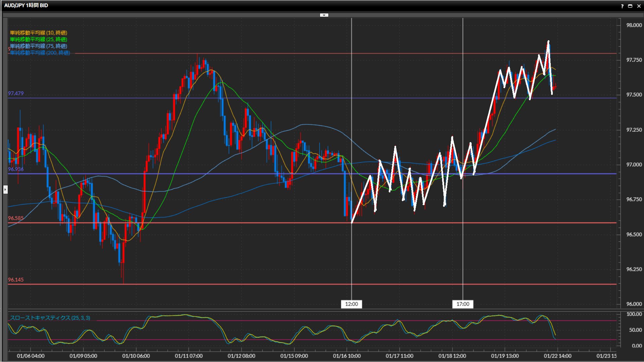The image size is (644, 362).
Task: Expand the hidden top toolbar arrow
Action: 324,15
